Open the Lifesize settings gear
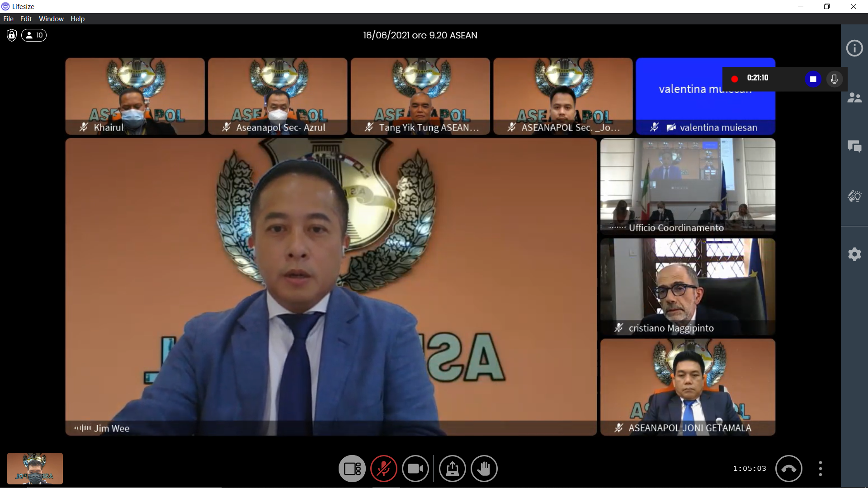This screenshot has height=488, width=868. tap(854, 254)
